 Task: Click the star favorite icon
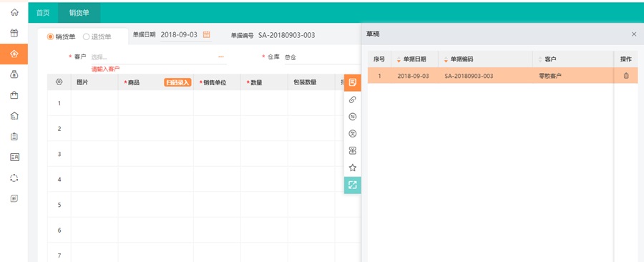[352, 168]
